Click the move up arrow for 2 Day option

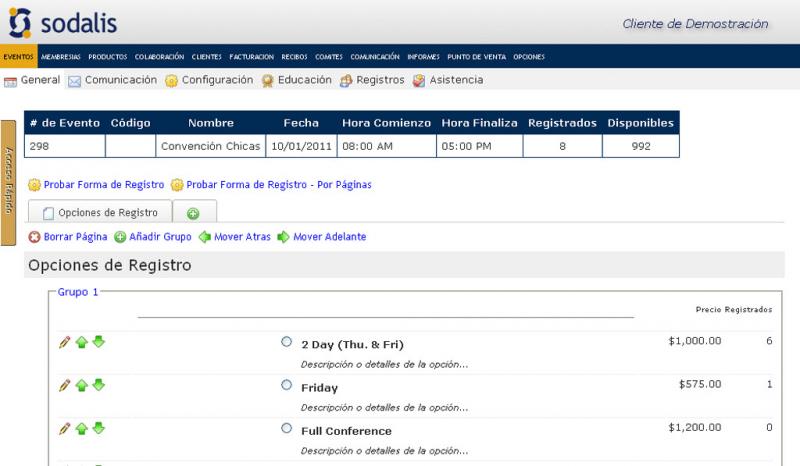pos(82,342)
